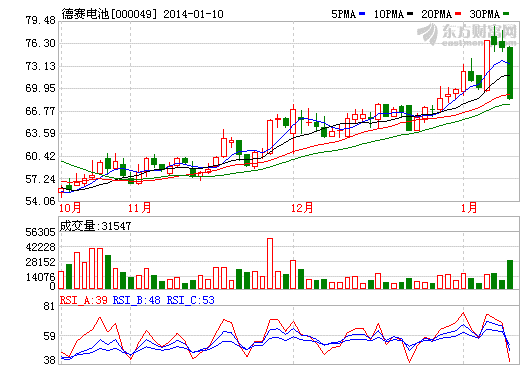Click the red 20PMA legend swatch
520x365 pixels.
pyautogui.click(x=458, y=14)
